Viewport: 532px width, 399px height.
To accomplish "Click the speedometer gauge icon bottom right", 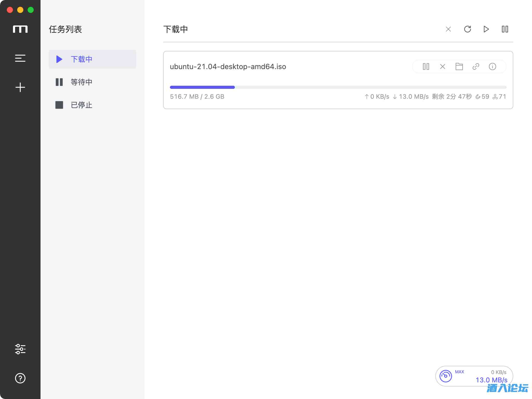I will point(446,376).
